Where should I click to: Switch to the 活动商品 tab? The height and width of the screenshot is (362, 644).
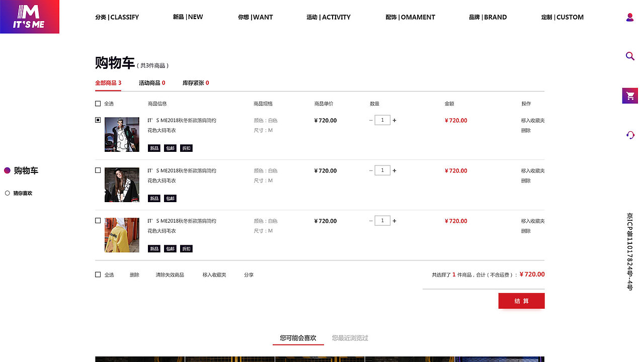152,83
